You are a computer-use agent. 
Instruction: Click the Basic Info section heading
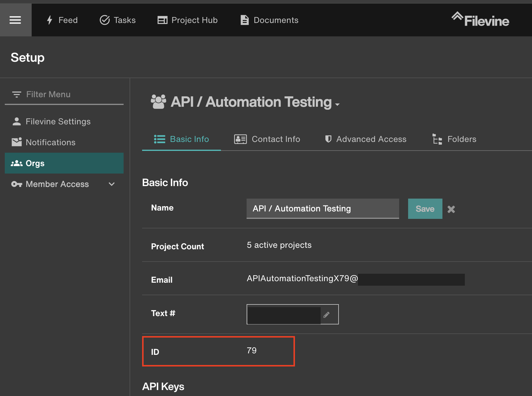[x=165, y=182]
